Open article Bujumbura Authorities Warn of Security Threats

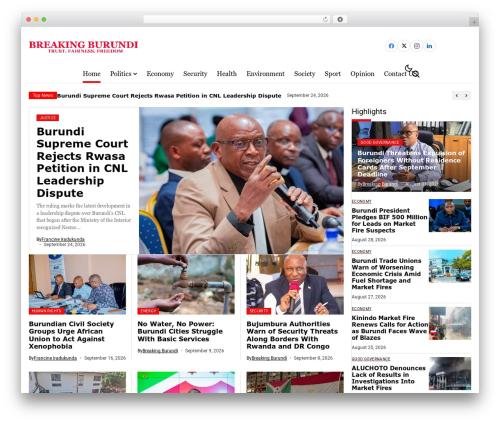tap(292, 335)
